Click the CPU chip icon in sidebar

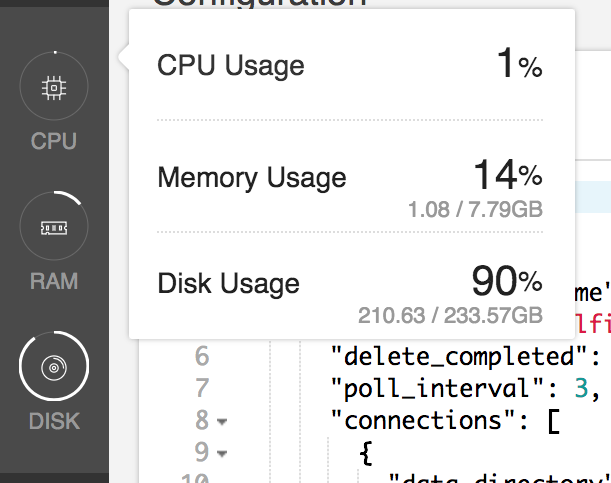(54, 88)
